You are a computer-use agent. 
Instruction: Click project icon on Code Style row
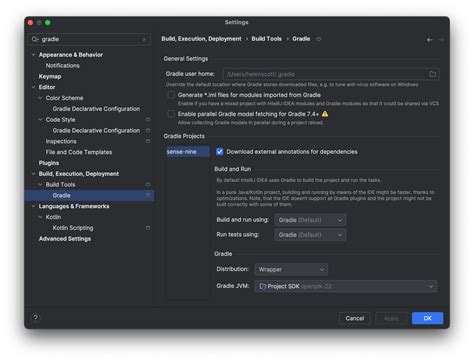click(x=148, y=119)
